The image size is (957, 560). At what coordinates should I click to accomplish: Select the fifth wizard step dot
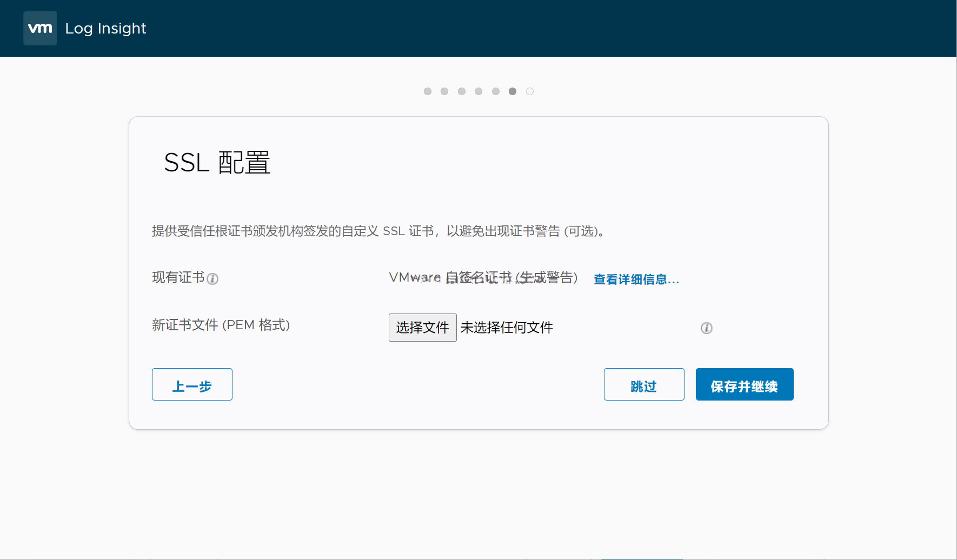[x=496, y=91]
